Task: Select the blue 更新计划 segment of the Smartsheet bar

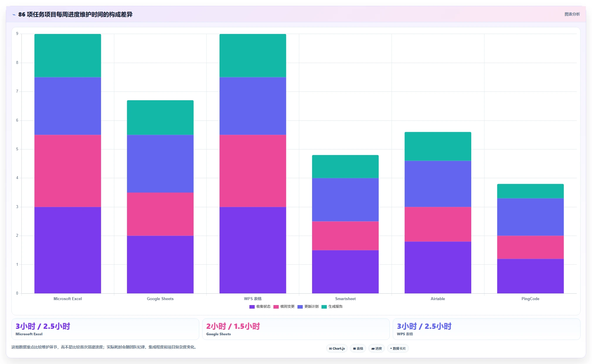Action: click(345, 200)
